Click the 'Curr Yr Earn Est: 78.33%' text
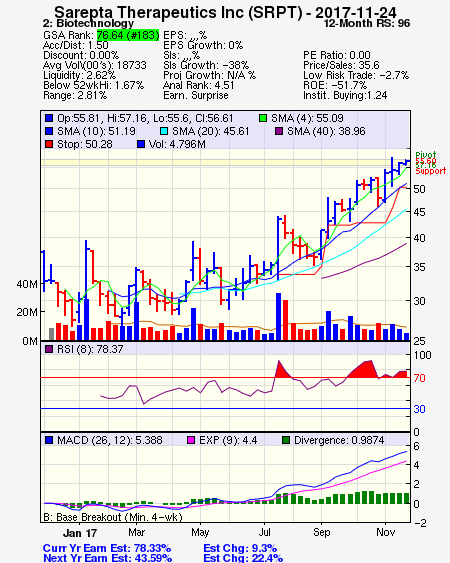 pyautogui.click(x=107, y=549)
